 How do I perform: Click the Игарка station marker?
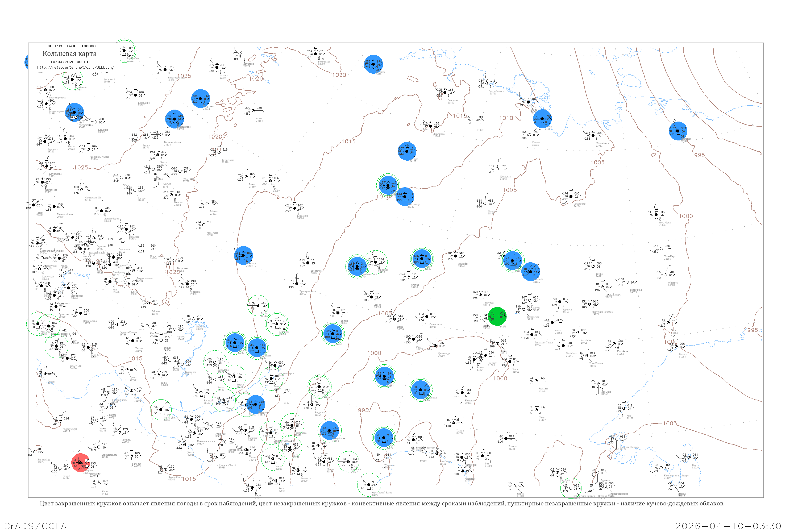click(217, 68)
